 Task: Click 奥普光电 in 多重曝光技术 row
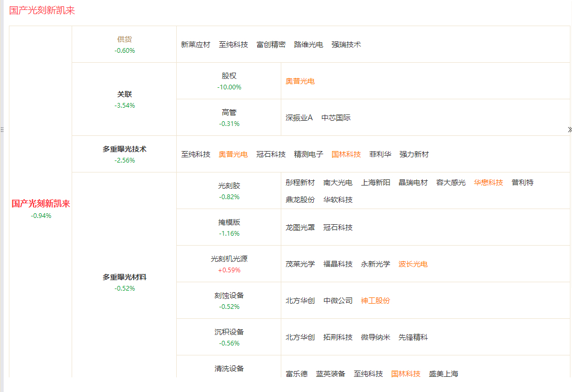(x=234, y=154)
